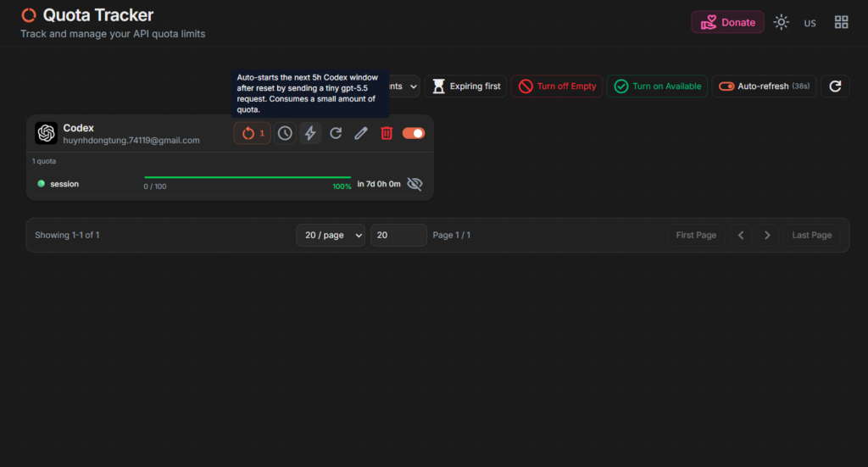The height and width of the screenshot is (467, 868).
Task: Switch layout with the grid view icon
Action: pyautogui.click(x=841, y=22)
